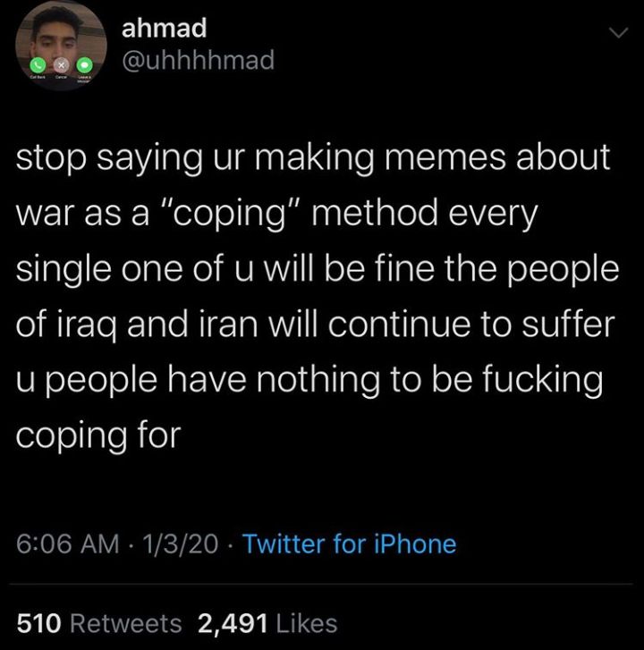Viewport: 644px width, 650px height.
Task: Expand the tweet options chevron
Action: 618,32
